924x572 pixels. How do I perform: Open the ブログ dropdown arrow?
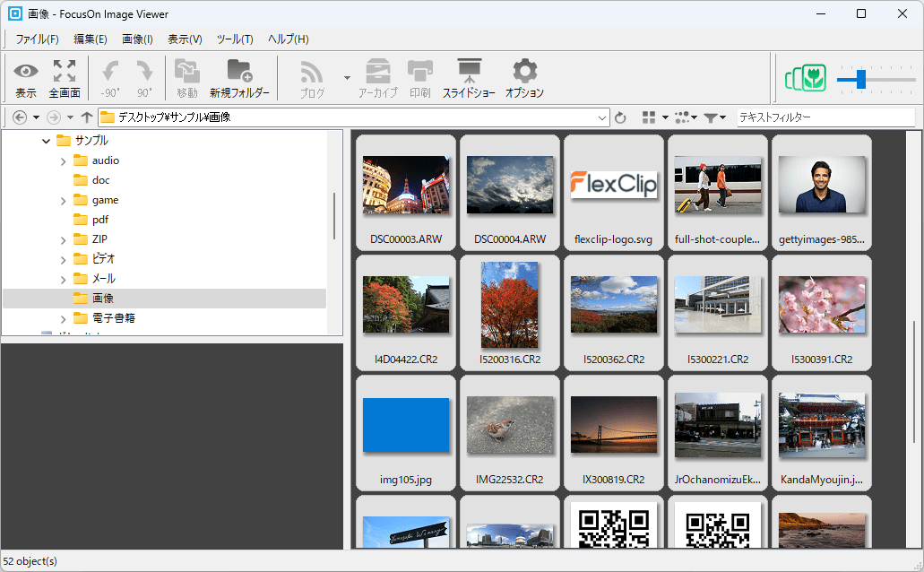coord(347,78)
